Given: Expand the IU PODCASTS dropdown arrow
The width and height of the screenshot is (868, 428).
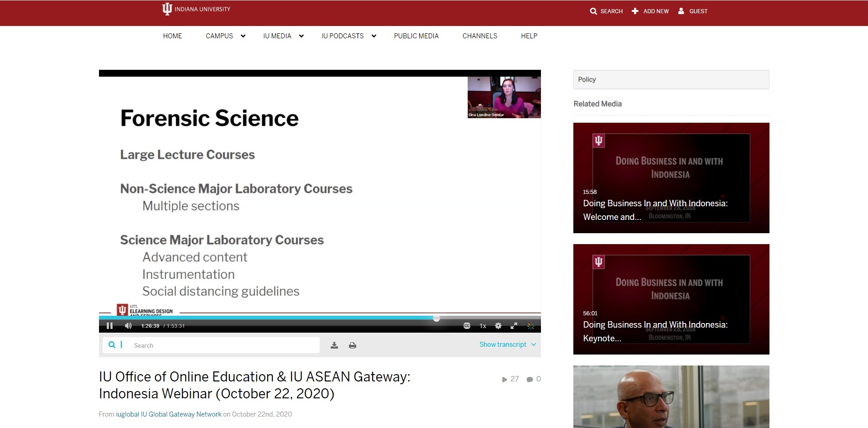Looking at the screenshot, I should (374, 36).
